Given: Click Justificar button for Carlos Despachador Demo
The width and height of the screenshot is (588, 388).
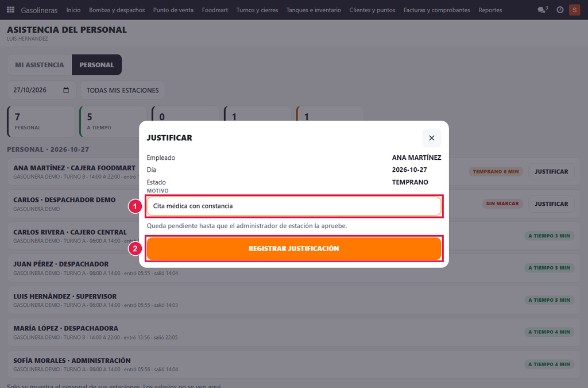Looking at the screenshot, I should point(551,203).
